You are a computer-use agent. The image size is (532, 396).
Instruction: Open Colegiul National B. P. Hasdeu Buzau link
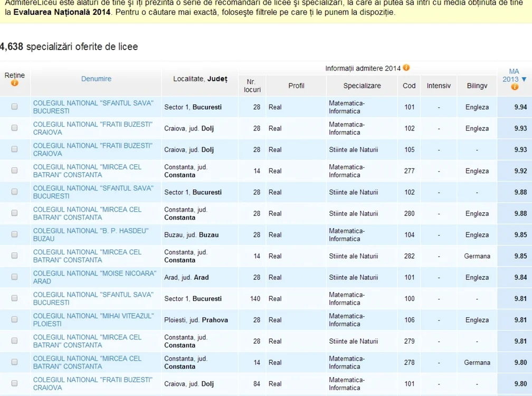[x=91, y=235]
